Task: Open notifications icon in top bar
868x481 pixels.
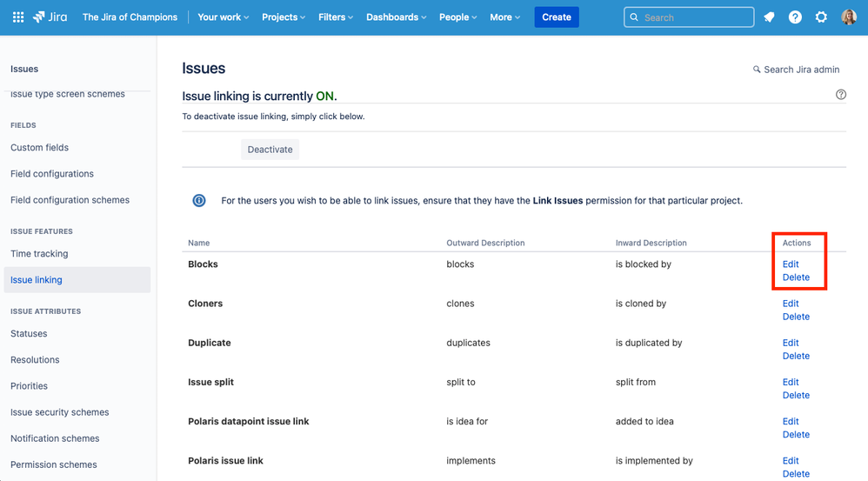Action: (769, 17)
